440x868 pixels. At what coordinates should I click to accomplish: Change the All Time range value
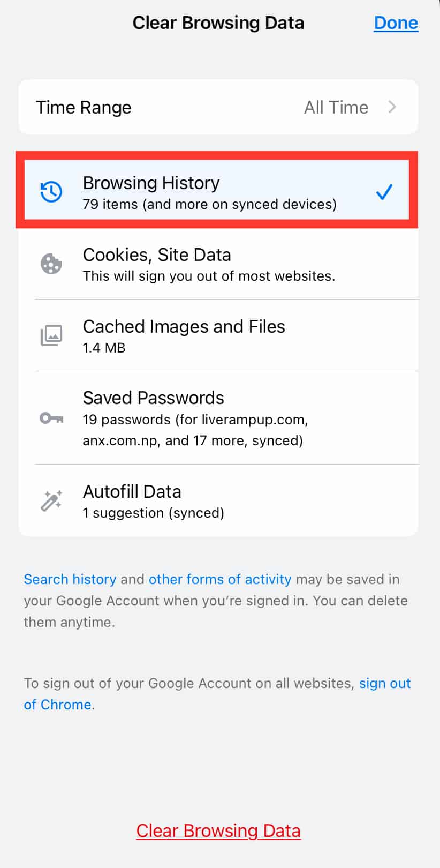(x=336, y=107)
